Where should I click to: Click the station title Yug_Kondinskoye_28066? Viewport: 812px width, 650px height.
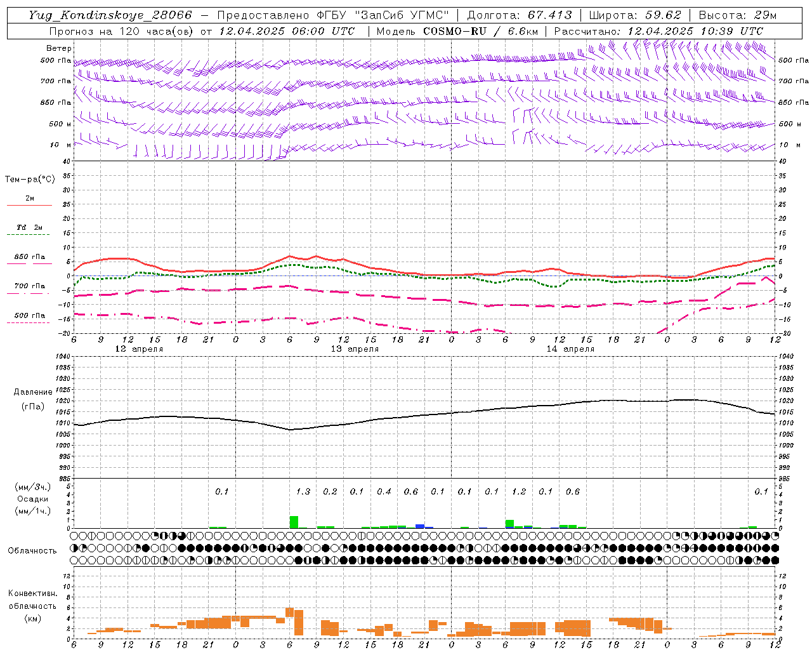click(x=110, y=16)
